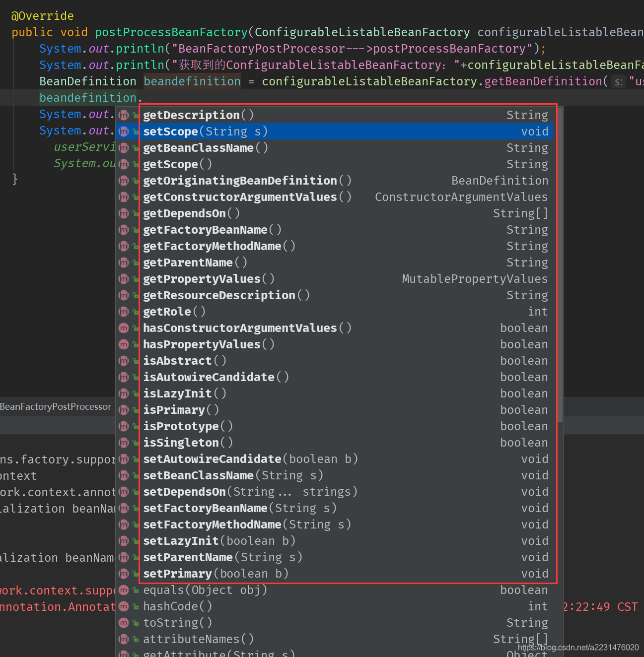Viewport: 644px width, 657px height.
Task: Select setParentName(String s) suggestion
Action: point(335,557)
